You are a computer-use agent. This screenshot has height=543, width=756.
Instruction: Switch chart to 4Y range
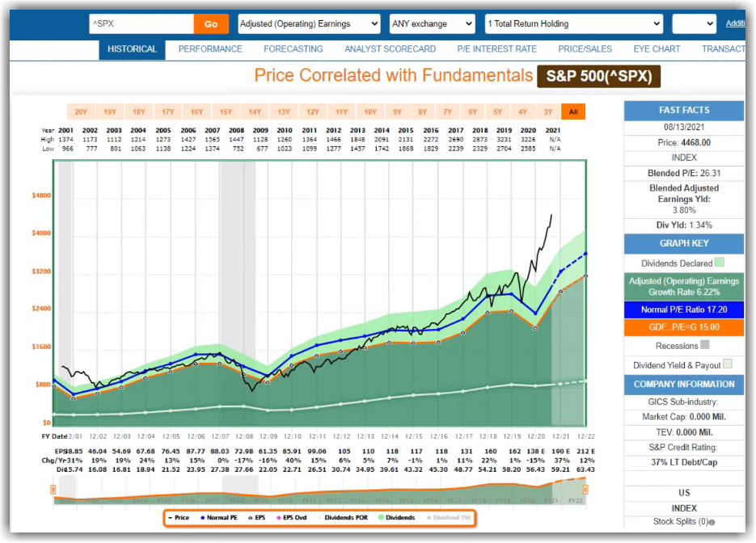click(522, 112)
